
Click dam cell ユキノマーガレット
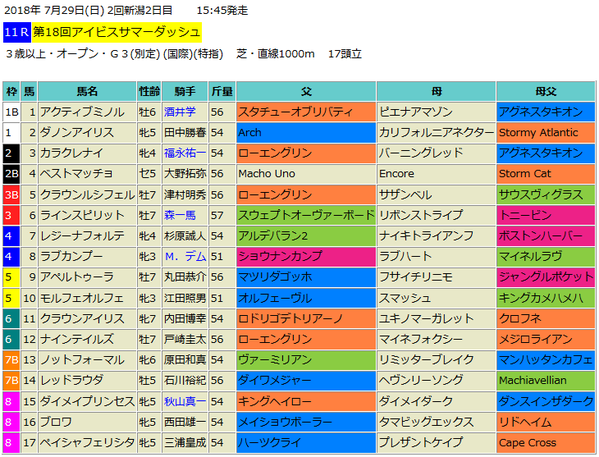[436, 319]
